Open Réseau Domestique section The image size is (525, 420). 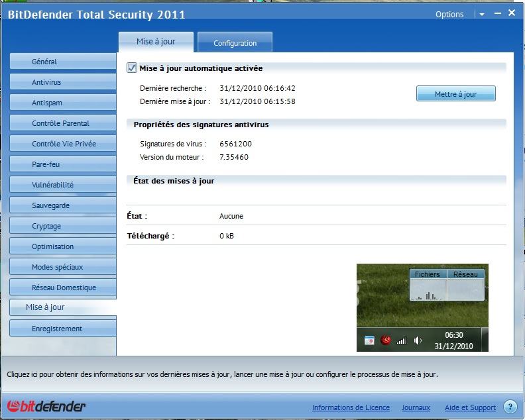tap(62, 288)
